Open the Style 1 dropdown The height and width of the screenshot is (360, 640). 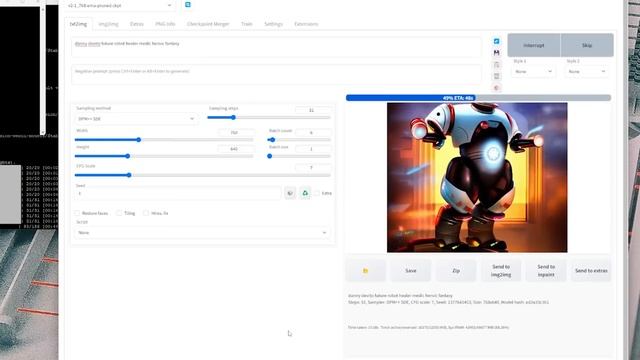pyautogui.click(x=533, y=71)
